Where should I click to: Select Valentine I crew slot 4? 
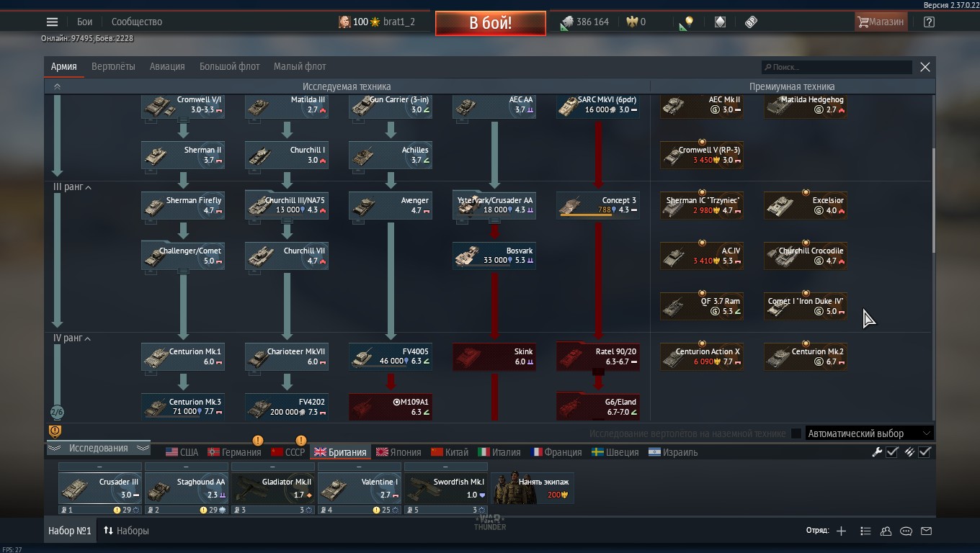click(x=360, y=489)
